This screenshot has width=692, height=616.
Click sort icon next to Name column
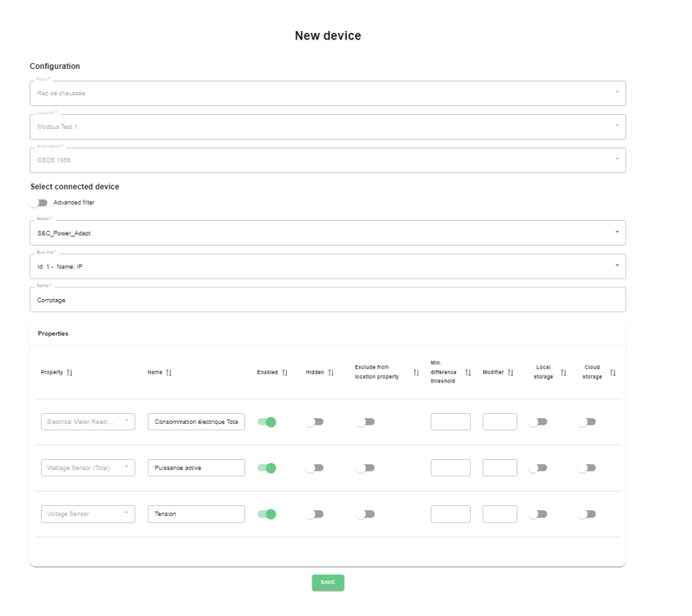(x=168, y=373)
